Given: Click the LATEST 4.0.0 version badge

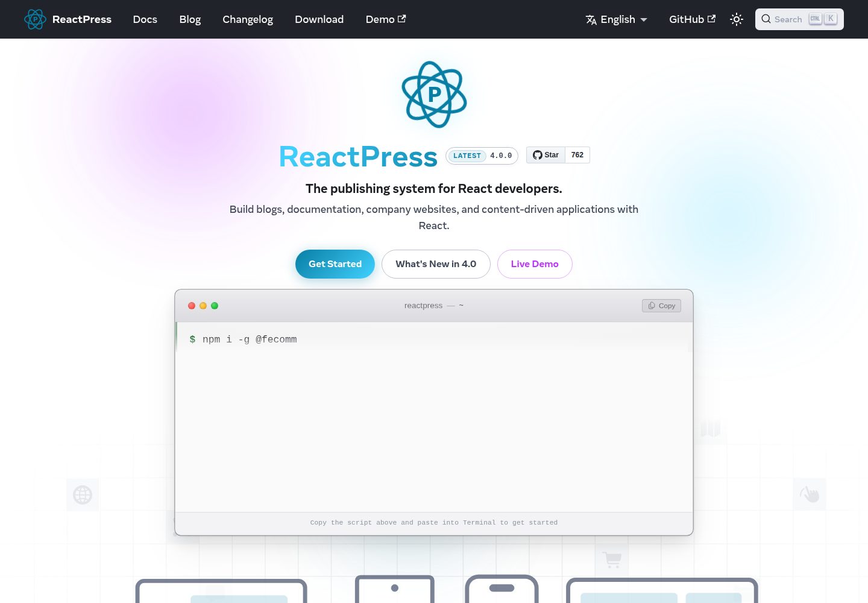Looking at the screenshot, I should (482, 156).
